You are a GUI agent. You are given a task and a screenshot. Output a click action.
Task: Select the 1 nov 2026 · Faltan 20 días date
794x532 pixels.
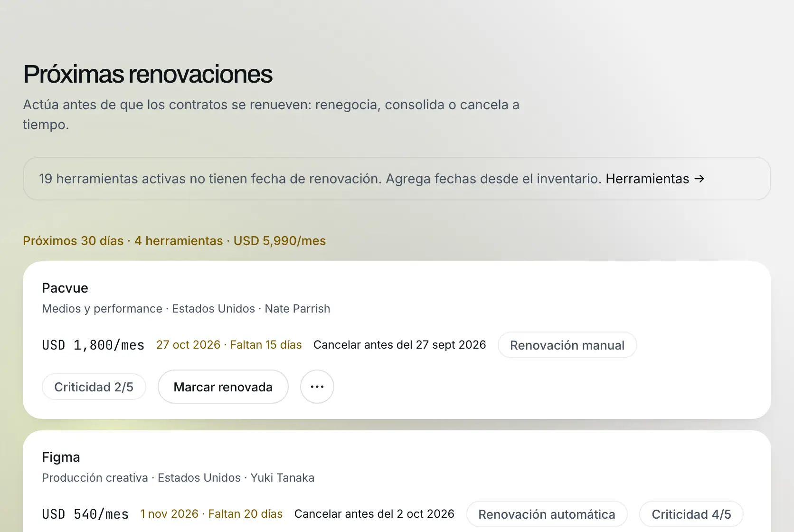(211, 514)
